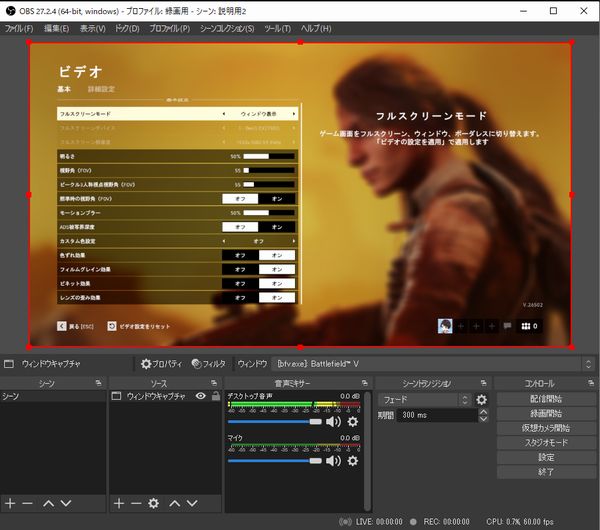Open 設定 from controls panel
The height and width of the screenshot is (530, 600).
click(x=546, y=457)
